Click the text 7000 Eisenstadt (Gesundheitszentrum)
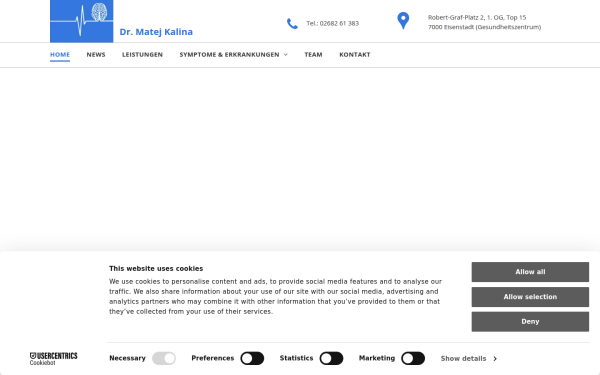The height and width of the screenshot is (375, 600). (484, 27)
